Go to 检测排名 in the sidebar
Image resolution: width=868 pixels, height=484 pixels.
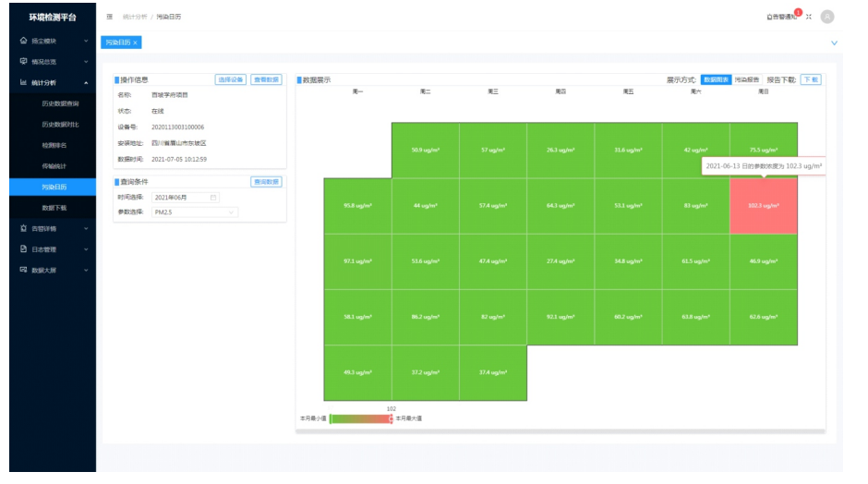click(x=54, y=145)
